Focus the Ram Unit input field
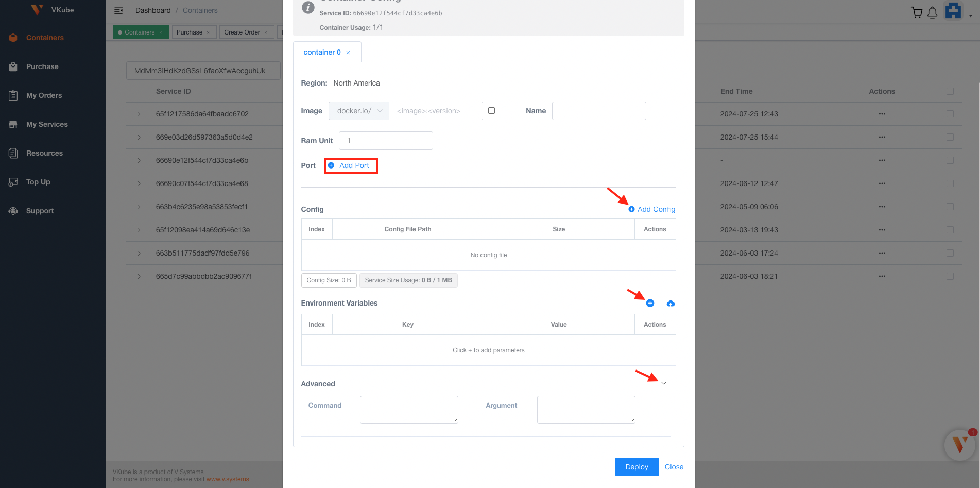The image size is (980, 488). (386, 141)
